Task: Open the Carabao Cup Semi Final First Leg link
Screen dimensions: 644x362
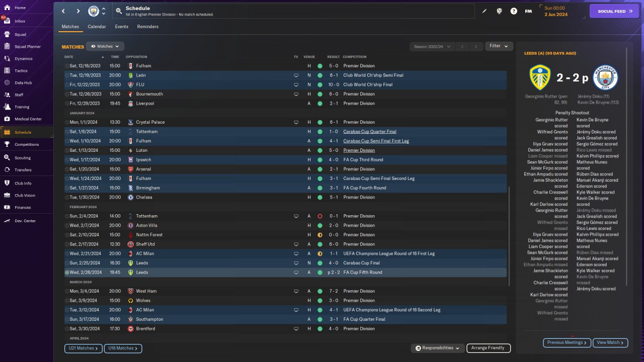Action: tap(376, 141)
